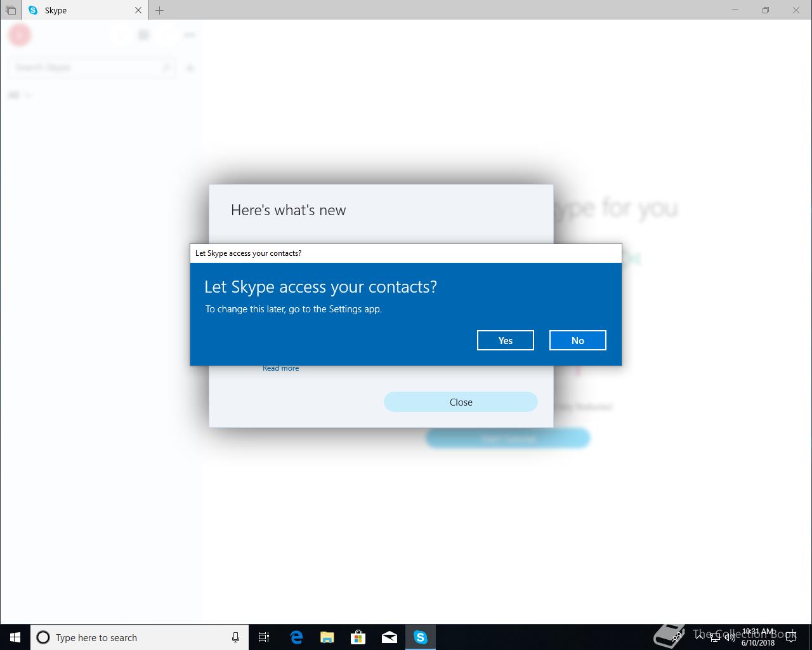812x650 pixels.
Task: Restore down the Skype window
Action: pos(766,10)
